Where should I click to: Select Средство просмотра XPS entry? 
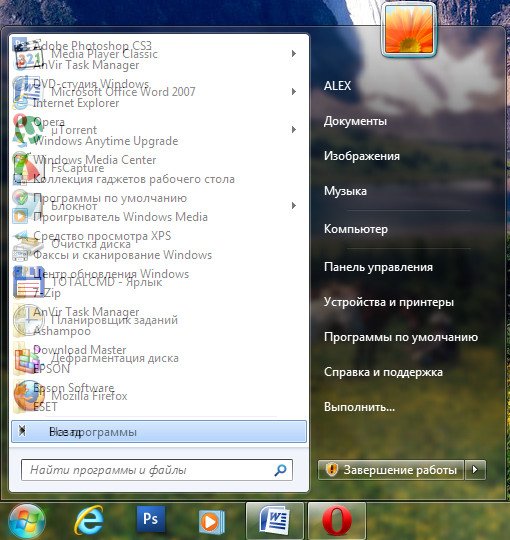tap(102, 236)
